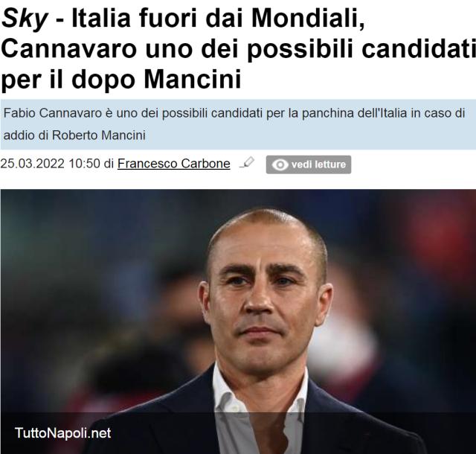Click the eye icon in the vedi letture button
Image resolution: width=476 pixels, height=454 pixels.
(x=280, y=164)
